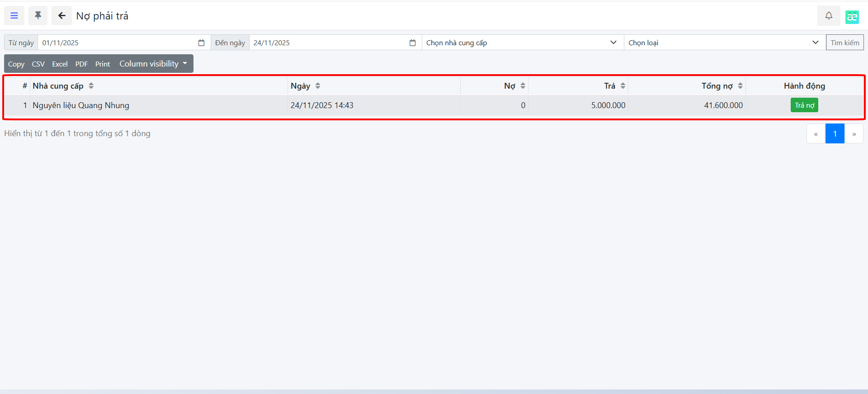
Task: Open calendar picker for Đến ngày
Action: click(412, 43)
